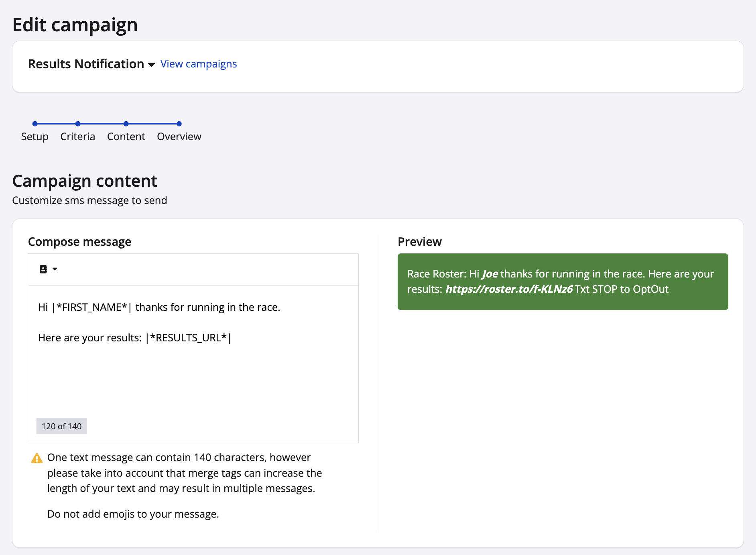Click the Setup step dot
756x555 pixels.
pos(35,124)
